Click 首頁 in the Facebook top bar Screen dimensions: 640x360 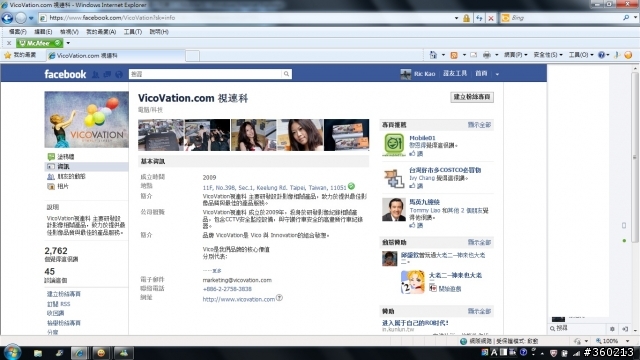click(x=481, y=73)
